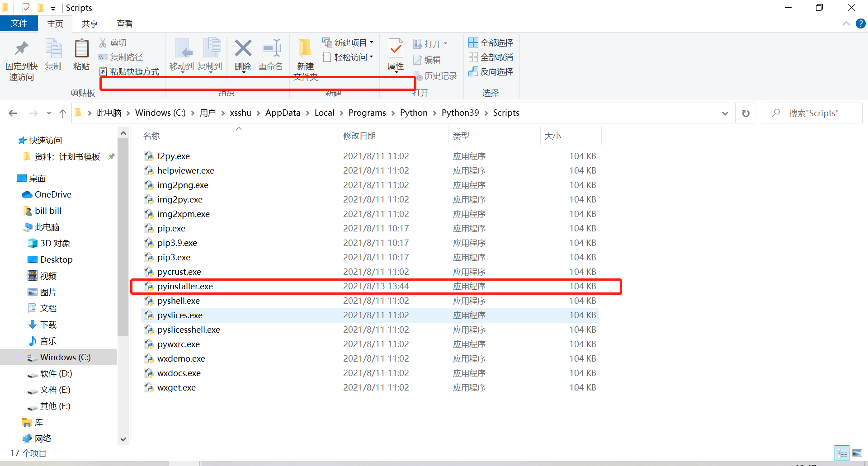Image resolution: width=868 pixels, height=466 pixels.
Task: Refresh the folder view
Action: [746, 113]
